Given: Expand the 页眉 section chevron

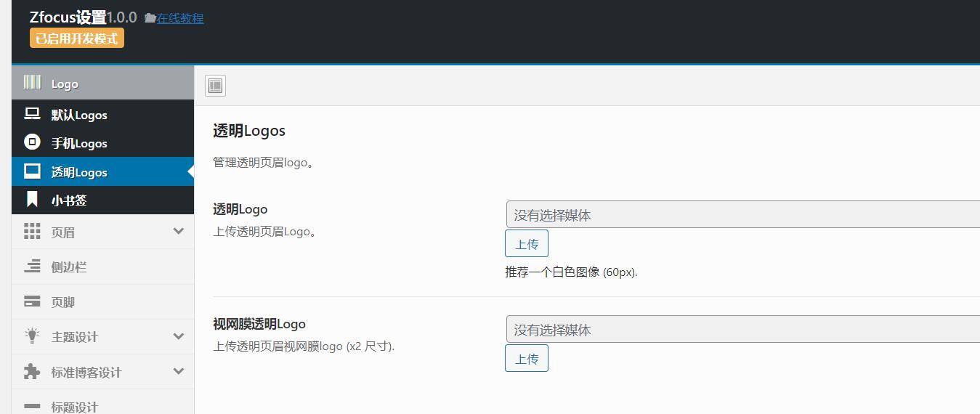Looking at the screenshot, I should click(x=179, y=232).
